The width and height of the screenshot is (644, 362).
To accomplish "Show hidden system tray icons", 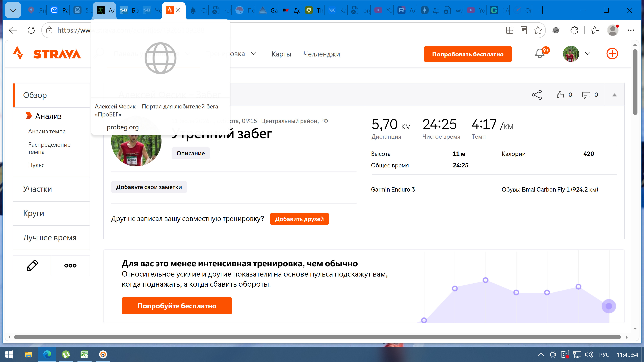I will pyautogui.click(x=541, y=354).
